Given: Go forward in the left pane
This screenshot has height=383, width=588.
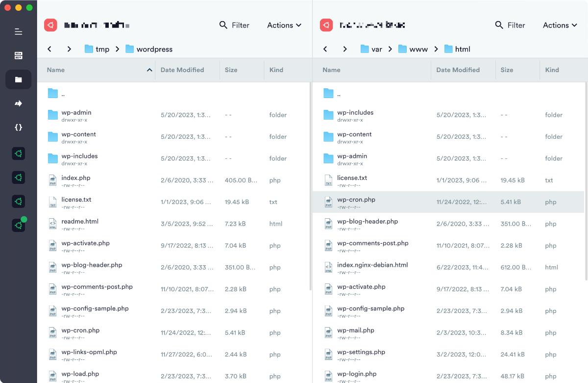Looking at the screenshot, I should 69,49.
